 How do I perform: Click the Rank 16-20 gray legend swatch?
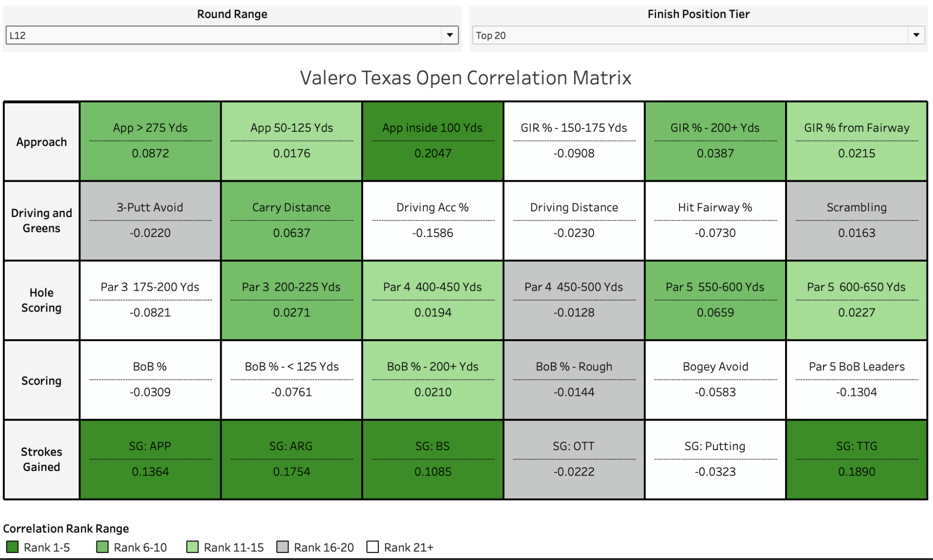[x=282, y=547]
